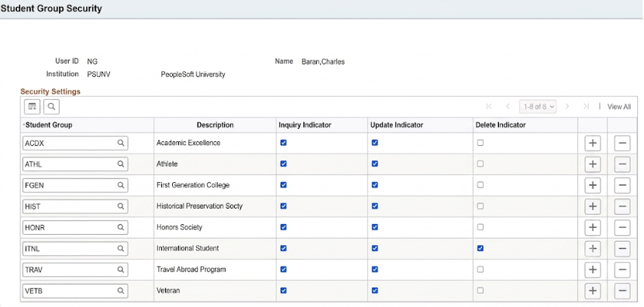
Task: Click the ITNL student group field
Action: coord(75,249)
